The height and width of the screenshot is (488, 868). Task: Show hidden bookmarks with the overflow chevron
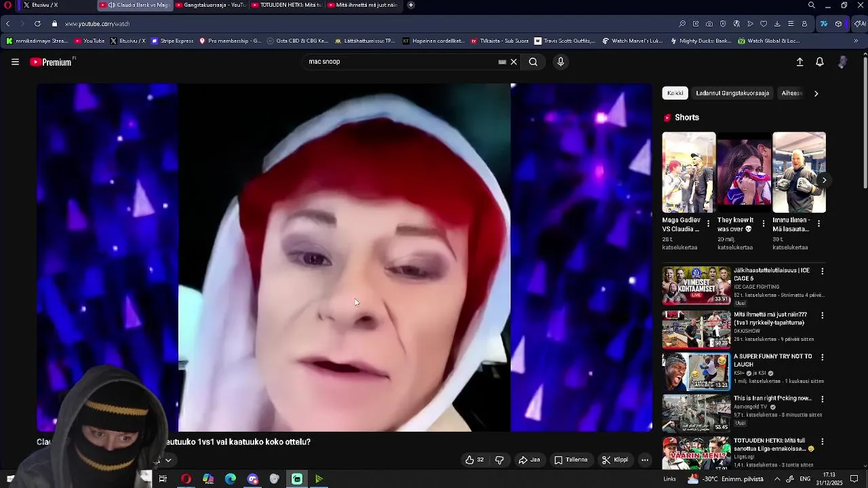(x=856, y=41)
